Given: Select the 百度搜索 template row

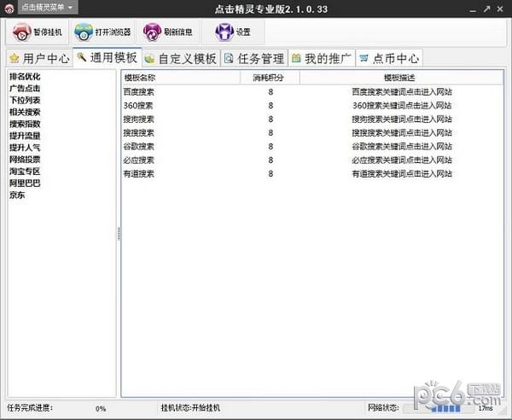Looking at the screenshot, I should click(312, 92).
